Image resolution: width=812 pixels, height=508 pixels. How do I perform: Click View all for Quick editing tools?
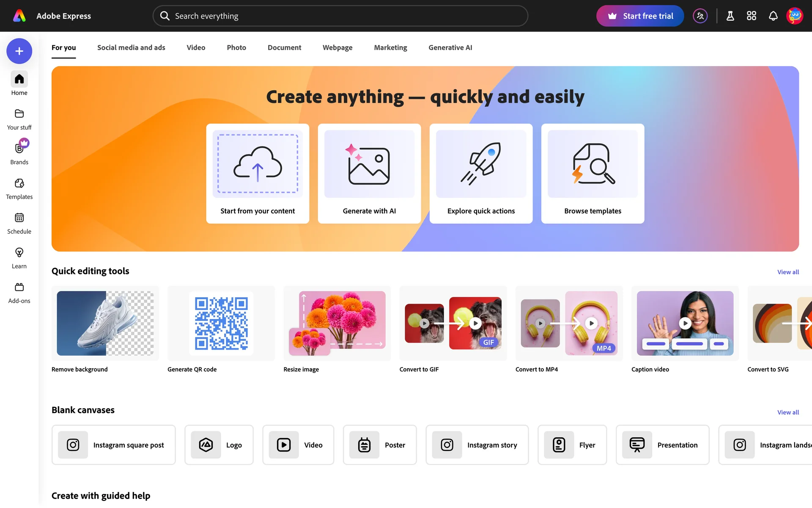(787, 272)
